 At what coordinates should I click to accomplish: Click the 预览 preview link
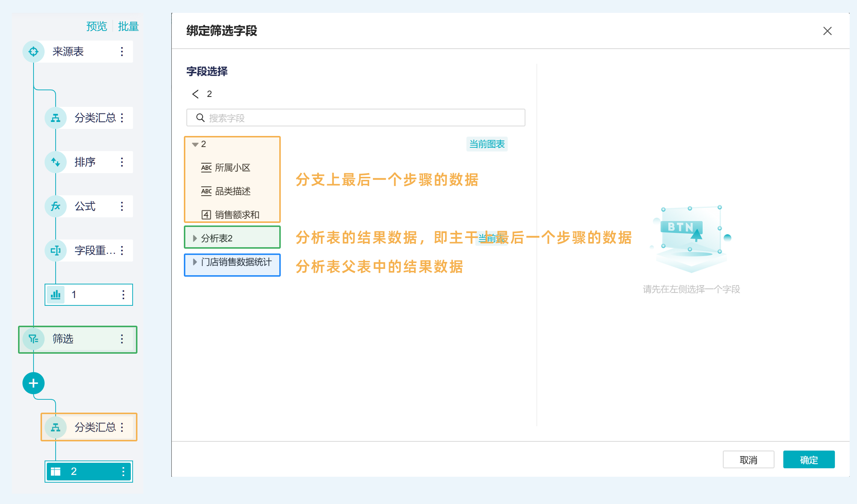[97, 27]
